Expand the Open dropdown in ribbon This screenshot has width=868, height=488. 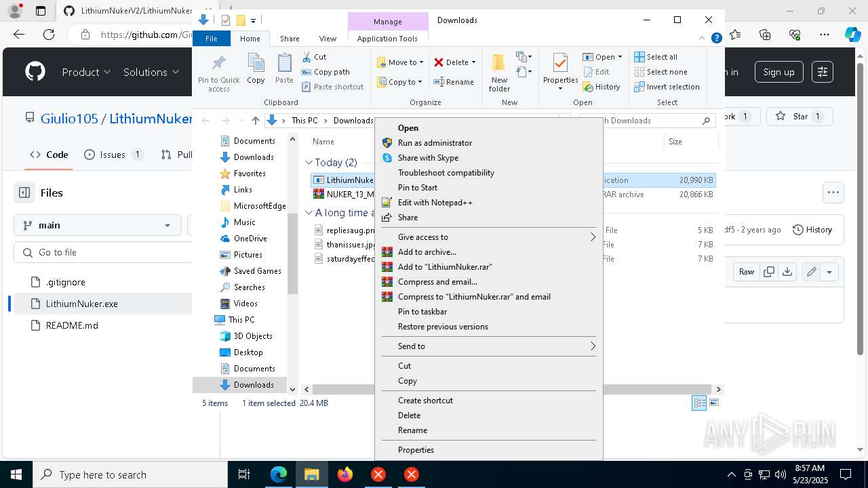pyautogui.click(x=620, y=57)
